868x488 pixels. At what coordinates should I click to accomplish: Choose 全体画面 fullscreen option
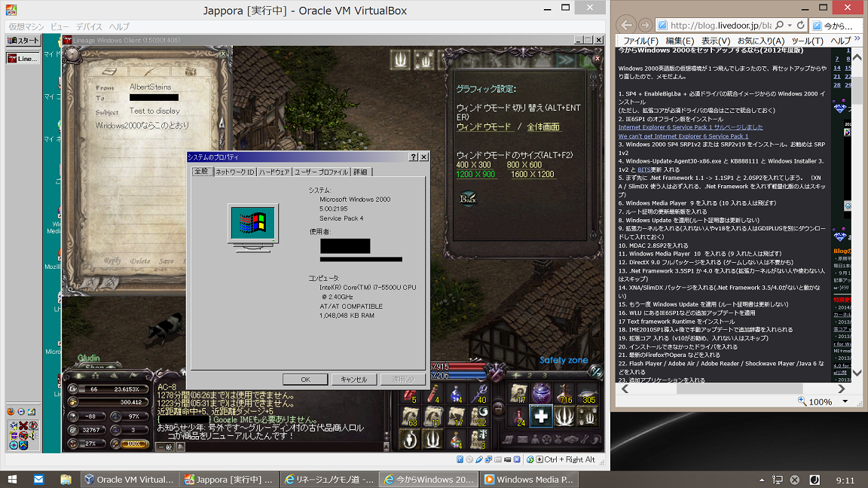pos(542,127)
